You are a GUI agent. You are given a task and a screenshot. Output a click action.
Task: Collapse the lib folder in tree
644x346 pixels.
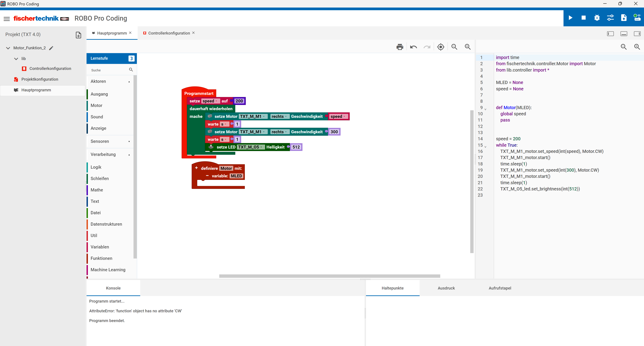pos(16,59)
